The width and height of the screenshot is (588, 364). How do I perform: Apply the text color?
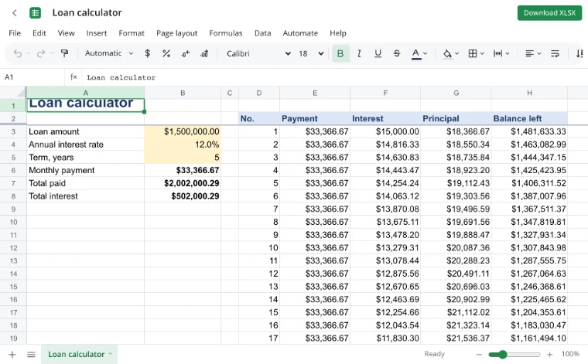416,54
